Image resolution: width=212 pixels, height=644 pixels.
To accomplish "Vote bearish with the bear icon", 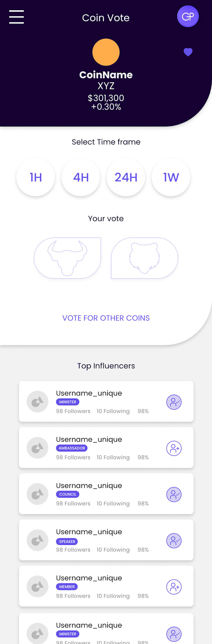I will pyautogui.click(x=144, y=258).
